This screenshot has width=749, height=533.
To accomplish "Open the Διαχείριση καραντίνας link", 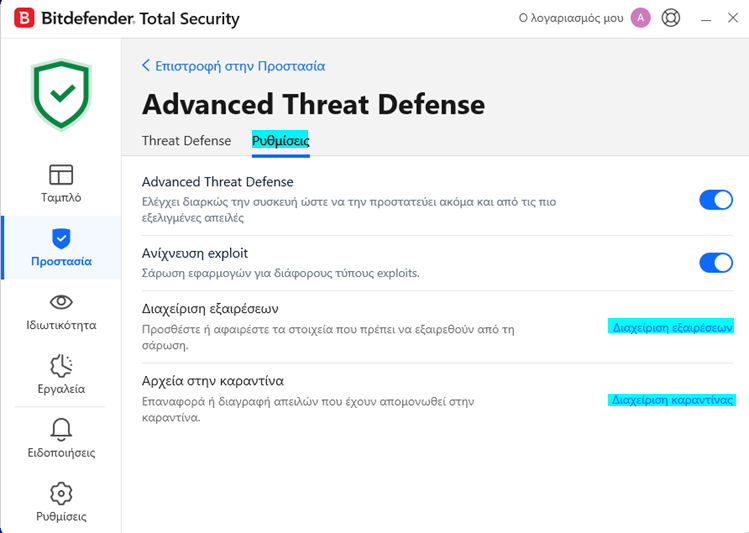I will point(672,399).
